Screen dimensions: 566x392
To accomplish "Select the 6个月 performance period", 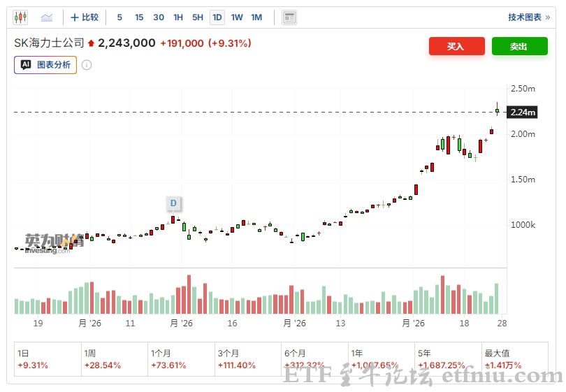I will (314, 359).
